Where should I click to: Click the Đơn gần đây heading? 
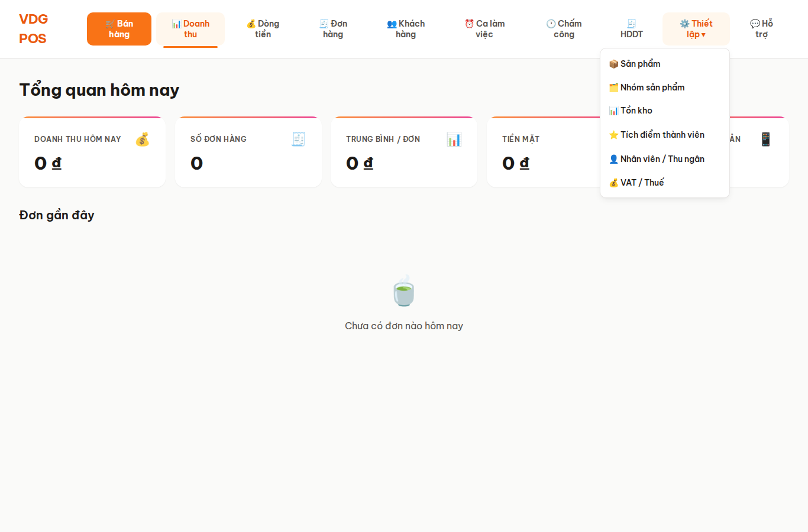(x=57, y=215)
